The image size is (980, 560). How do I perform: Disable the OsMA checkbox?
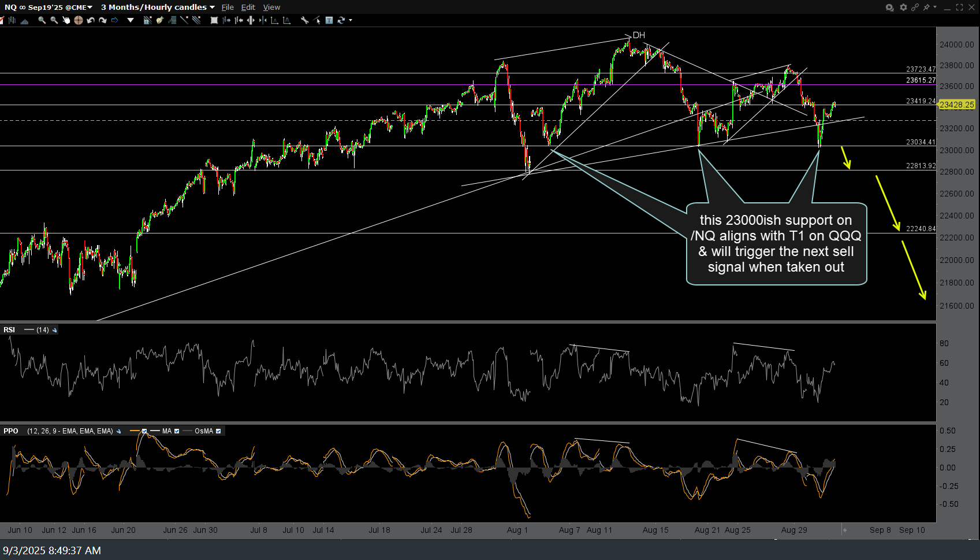point(218,431)
